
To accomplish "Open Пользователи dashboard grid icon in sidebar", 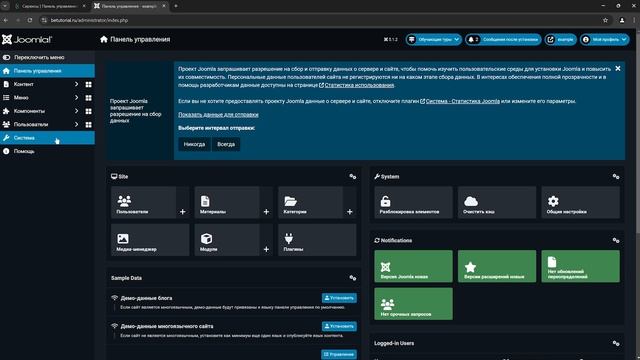I will 88,125.
